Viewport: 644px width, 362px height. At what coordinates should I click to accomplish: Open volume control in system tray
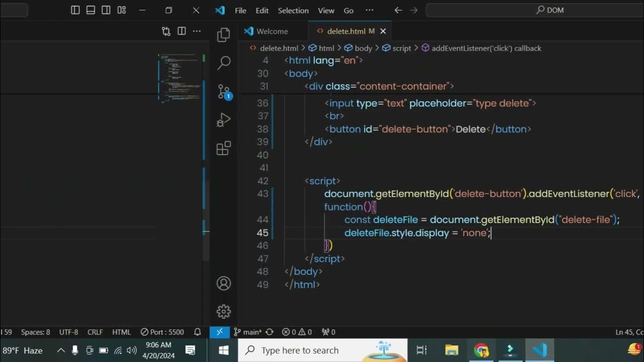pos(132,350)
